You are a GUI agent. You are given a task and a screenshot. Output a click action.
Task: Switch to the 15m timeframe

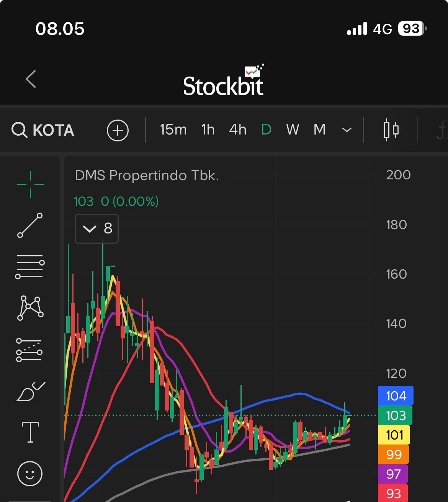tap(173, 130)
